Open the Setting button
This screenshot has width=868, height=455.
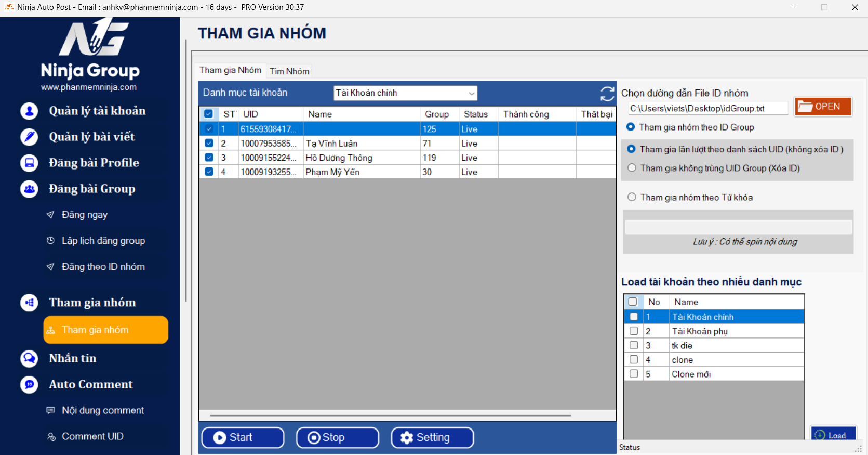coord(432,437)
